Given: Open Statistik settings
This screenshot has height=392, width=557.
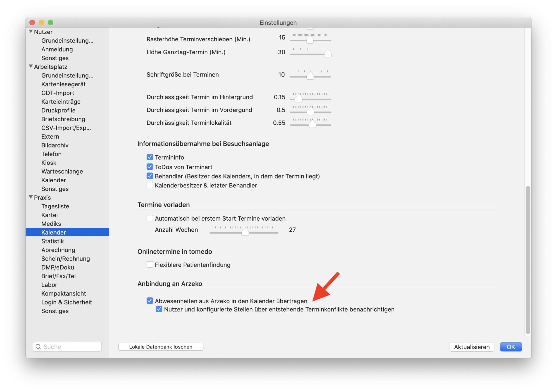Looking at the screenshot, I should pos(52,241).
